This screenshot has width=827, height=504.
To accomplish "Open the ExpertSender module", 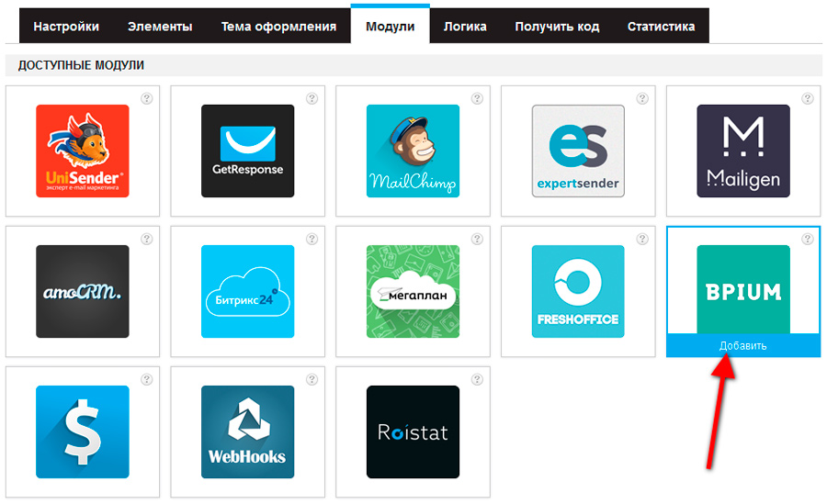I will point(578,151).
